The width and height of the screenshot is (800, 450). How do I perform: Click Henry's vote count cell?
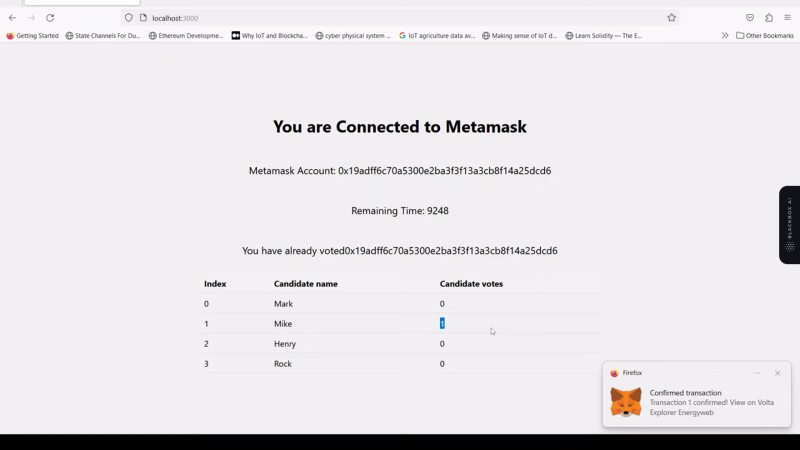pyautogui.click(x=442, y=344)
